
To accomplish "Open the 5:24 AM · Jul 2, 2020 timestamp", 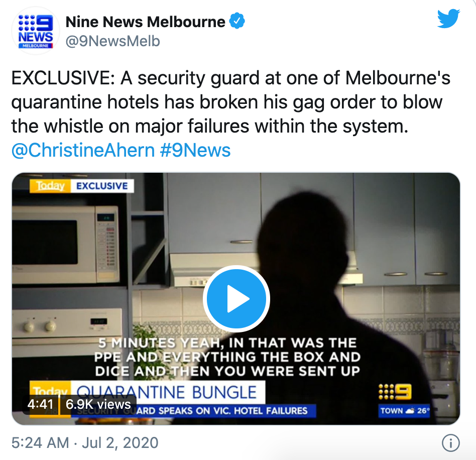I will click(x=85, y=443).
